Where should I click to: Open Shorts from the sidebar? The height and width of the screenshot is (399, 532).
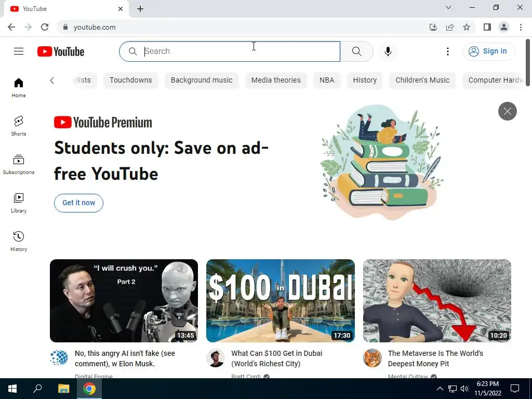pyautogui.click(x=19, y=126)
